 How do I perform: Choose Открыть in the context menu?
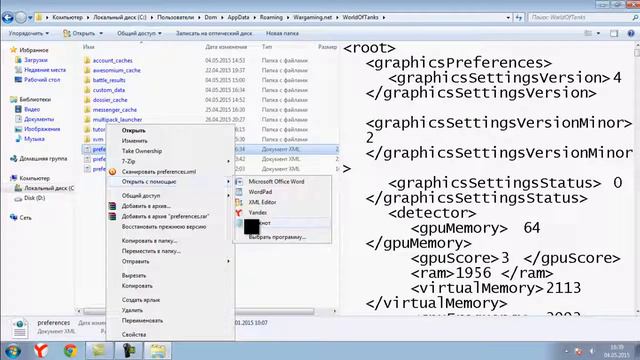133,131
